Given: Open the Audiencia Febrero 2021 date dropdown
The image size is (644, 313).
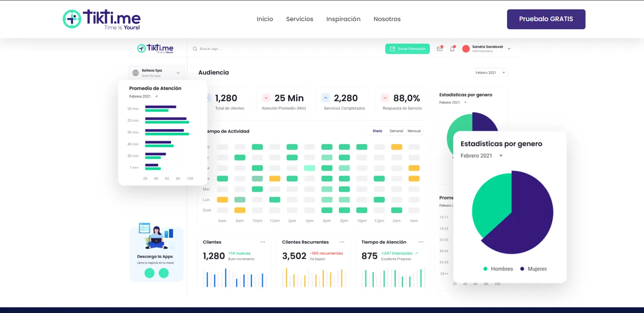Looking at the screenshot, I should point(490,73).
